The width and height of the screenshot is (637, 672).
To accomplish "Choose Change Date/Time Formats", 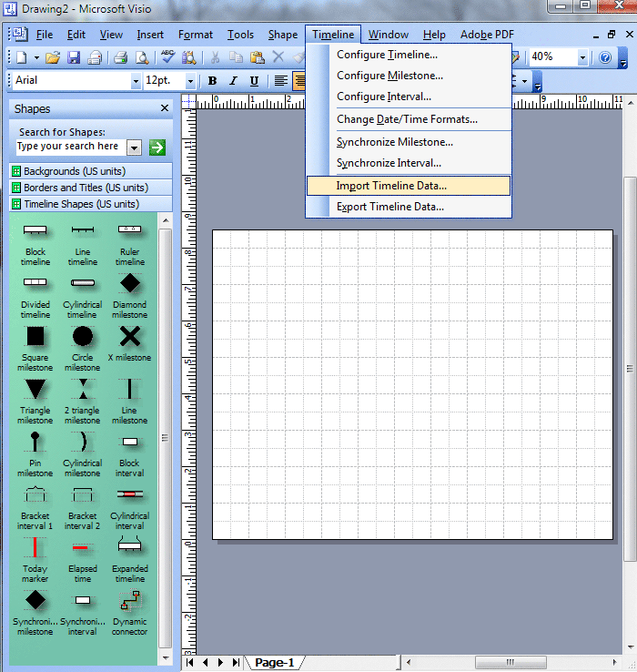I will (x=409, y=119).
